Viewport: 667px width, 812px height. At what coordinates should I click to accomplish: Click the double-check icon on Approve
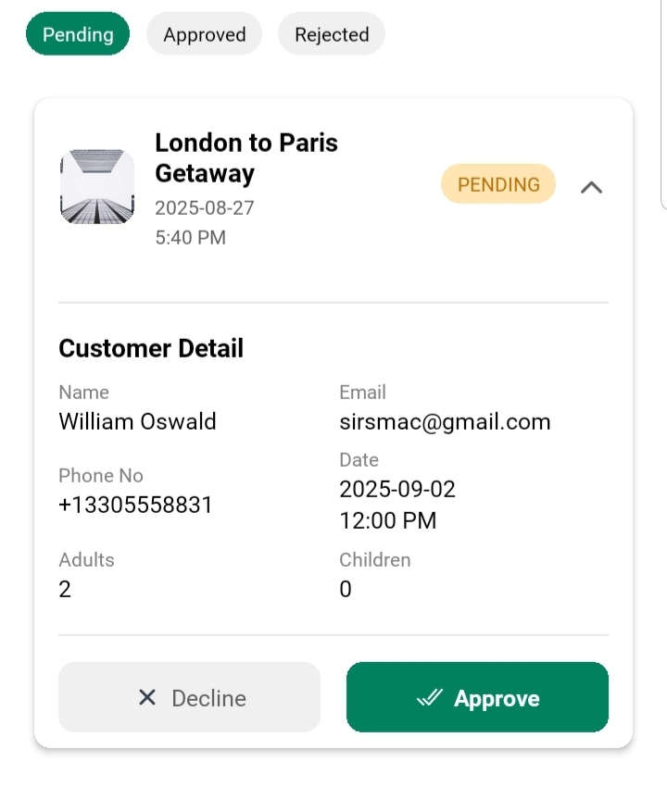coord(430,697)
